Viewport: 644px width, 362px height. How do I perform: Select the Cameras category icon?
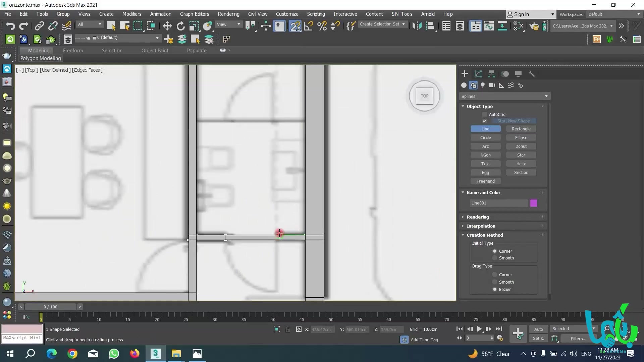click(492, 85)
